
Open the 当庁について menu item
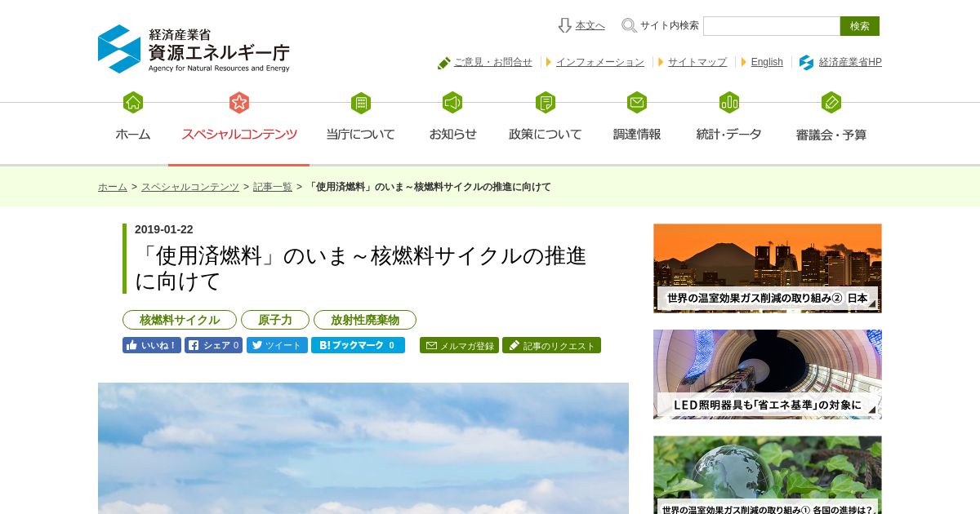(x=361, y=135)
